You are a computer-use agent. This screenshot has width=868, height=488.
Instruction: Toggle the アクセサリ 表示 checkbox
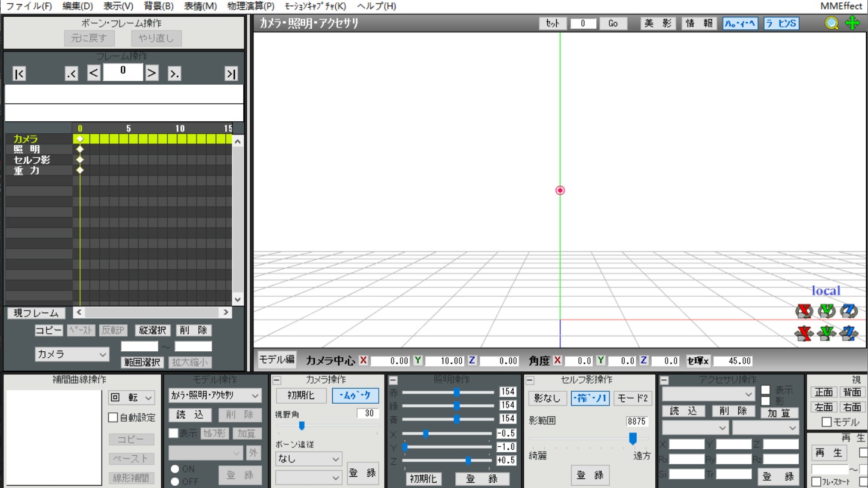coord(765,390)
